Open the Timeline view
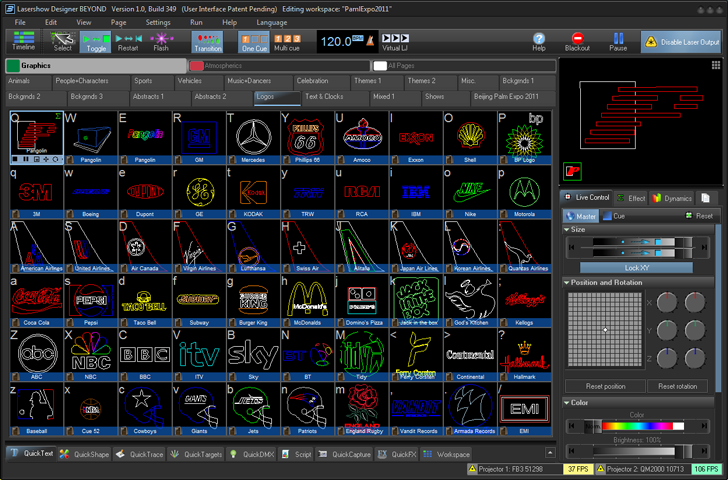 pos(22,41)
